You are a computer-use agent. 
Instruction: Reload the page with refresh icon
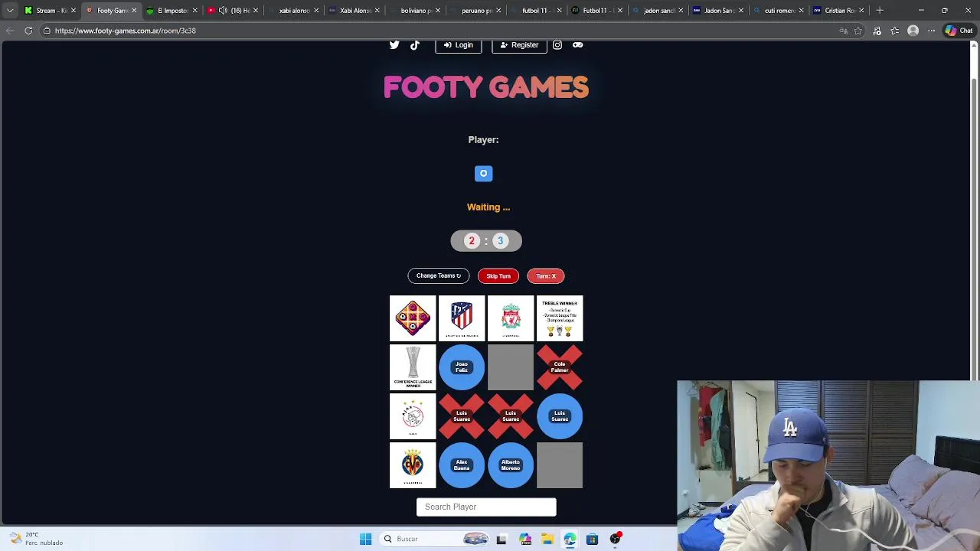(28, 31)
